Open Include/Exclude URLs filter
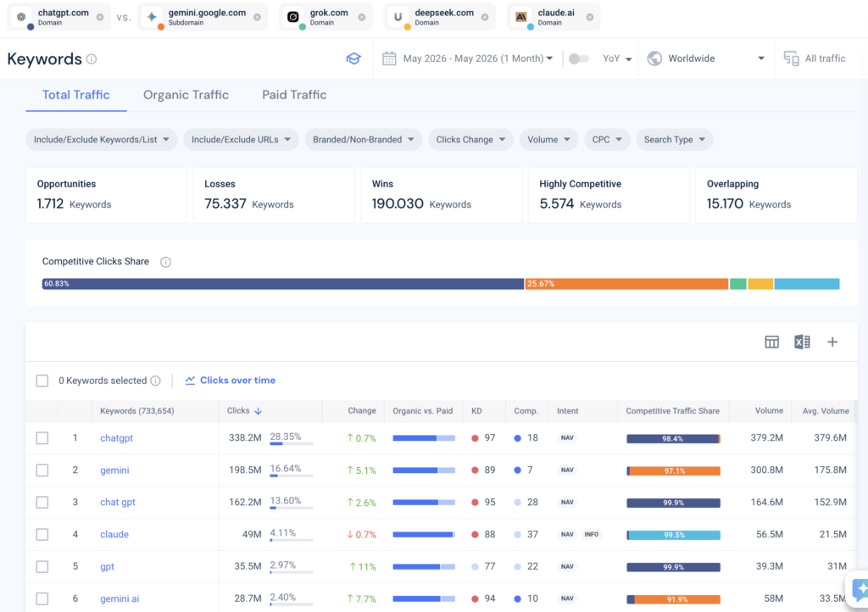 (241, 140)
